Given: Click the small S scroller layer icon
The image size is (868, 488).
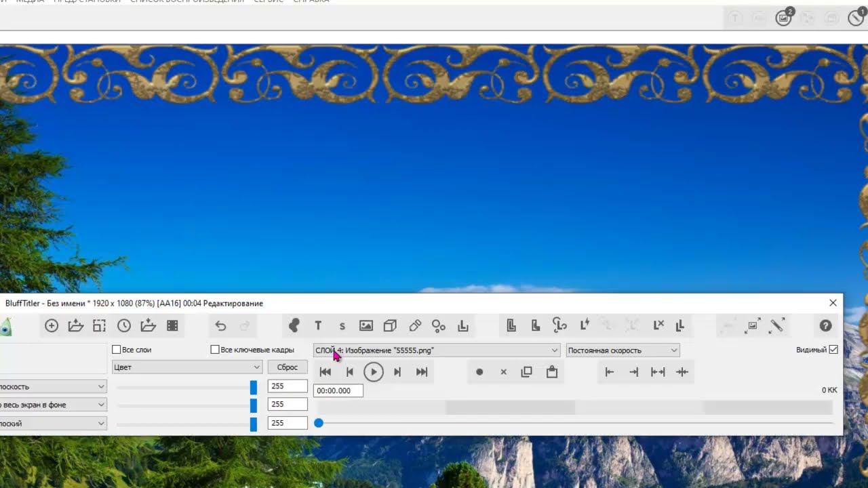Looking at the screenshot, I should point(342,326).
